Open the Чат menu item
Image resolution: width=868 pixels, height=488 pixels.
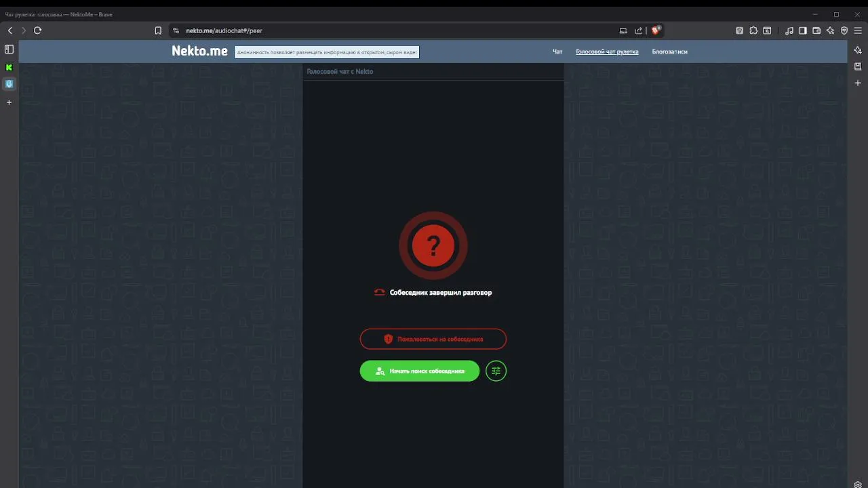coord(557,52)
